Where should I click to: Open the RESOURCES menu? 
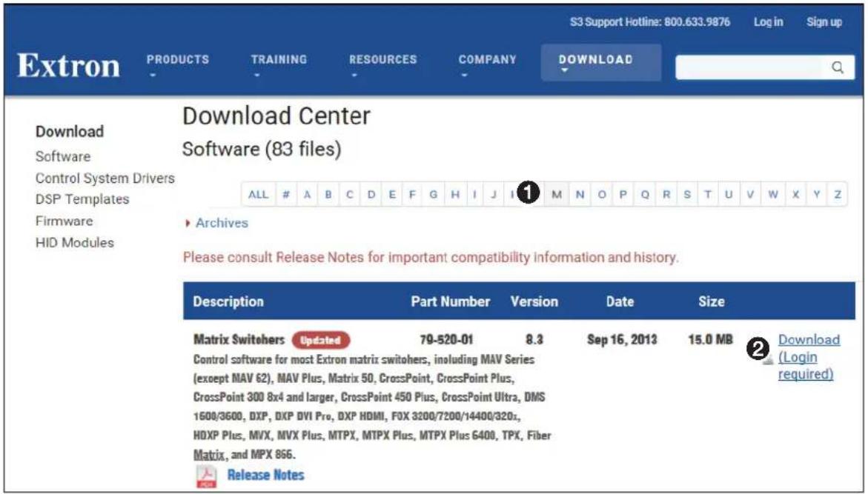(382, 60)
